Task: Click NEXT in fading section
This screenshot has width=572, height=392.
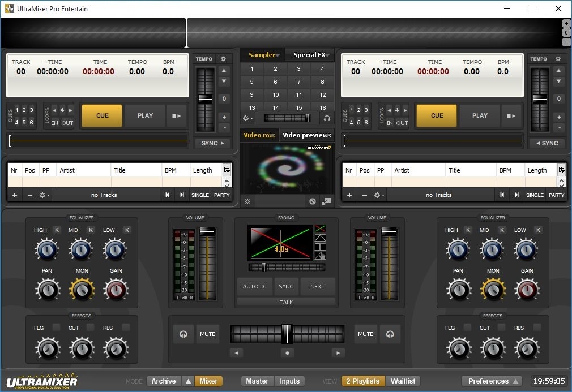Action: (x=317, y=287)
